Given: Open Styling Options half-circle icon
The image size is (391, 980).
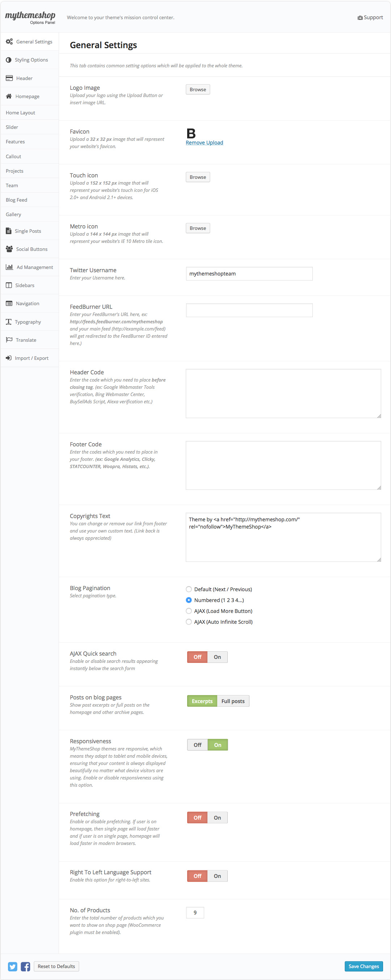Looking at the screenshot, I should pyautogui.click(x=9, y=60).
